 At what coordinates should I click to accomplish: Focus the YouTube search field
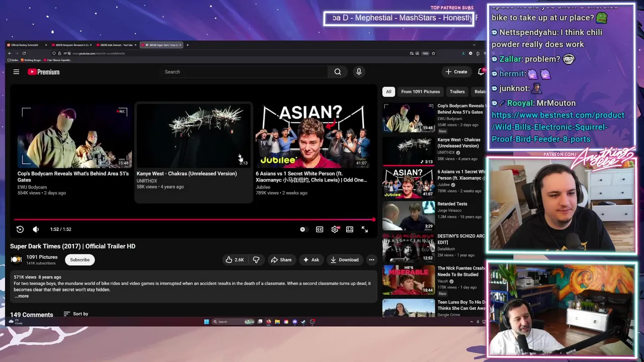[244, 72]
